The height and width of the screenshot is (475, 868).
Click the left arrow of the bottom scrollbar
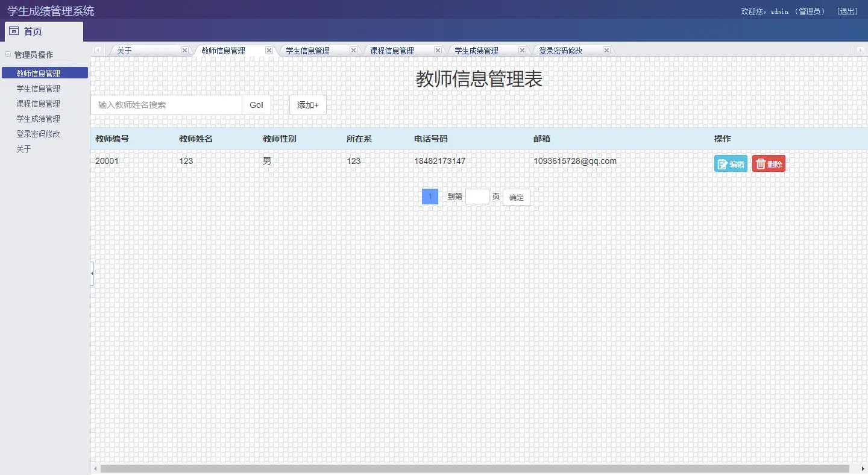click(x=95, y=467)
